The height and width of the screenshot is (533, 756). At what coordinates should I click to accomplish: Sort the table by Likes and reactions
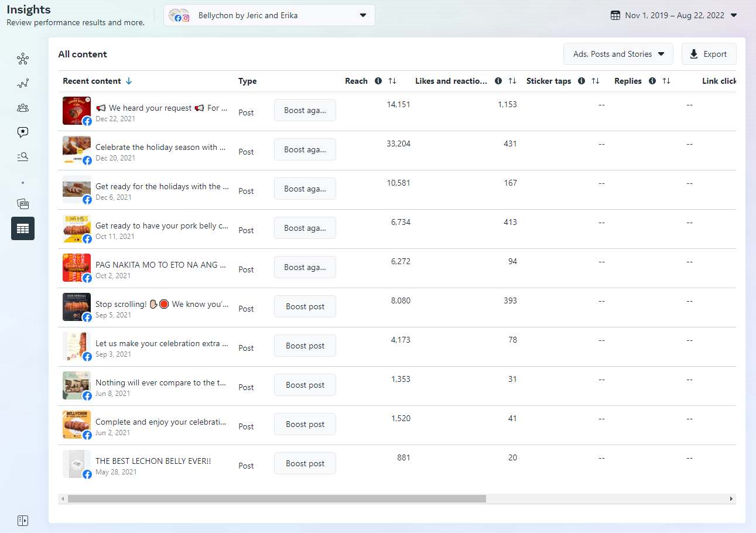[x=512, y=81]
